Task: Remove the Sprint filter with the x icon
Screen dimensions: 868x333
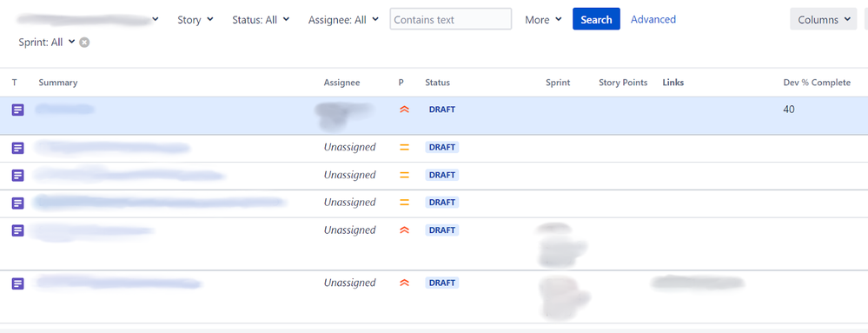Action: (84, 42)
